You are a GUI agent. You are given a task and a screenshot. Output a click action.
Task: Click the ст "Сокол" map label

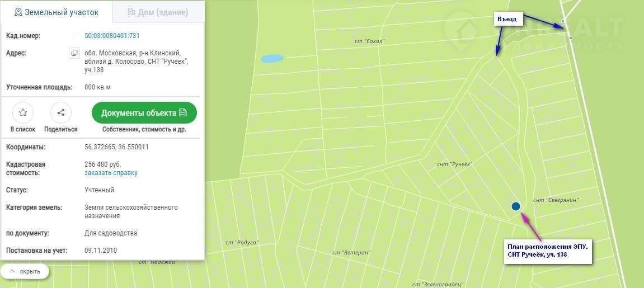(370, 41)
